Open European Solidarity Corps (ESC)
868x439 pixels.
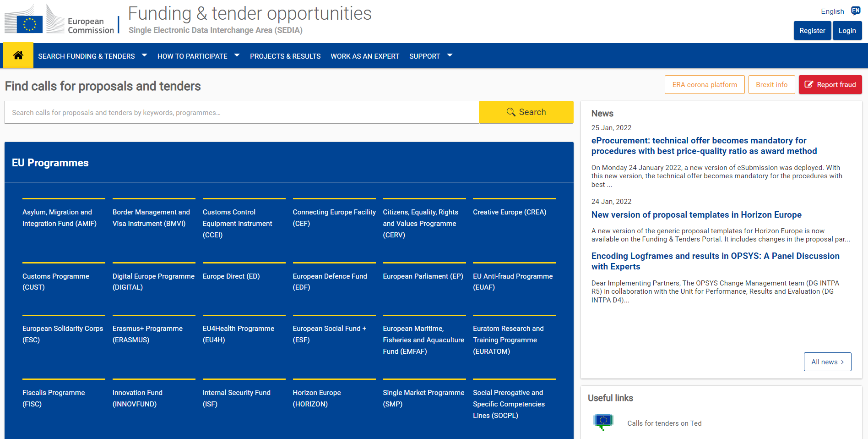pyautogui.click(x=64, y=334)
